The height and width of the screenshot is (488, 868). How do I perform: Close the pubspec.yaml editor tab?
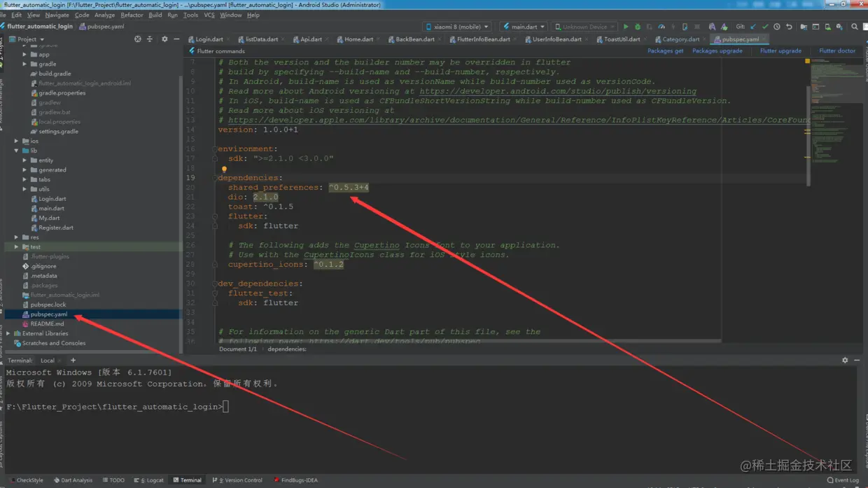pos(764,39)
